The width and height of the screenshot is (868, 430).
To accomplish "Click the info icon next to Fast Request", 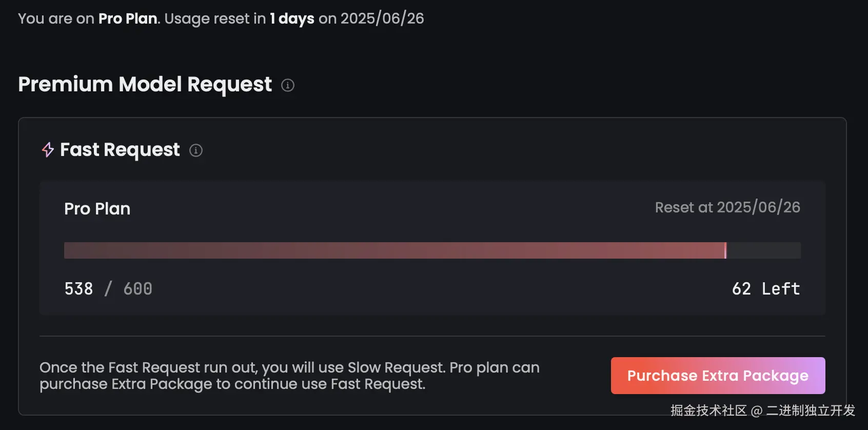I will point(196,150).
